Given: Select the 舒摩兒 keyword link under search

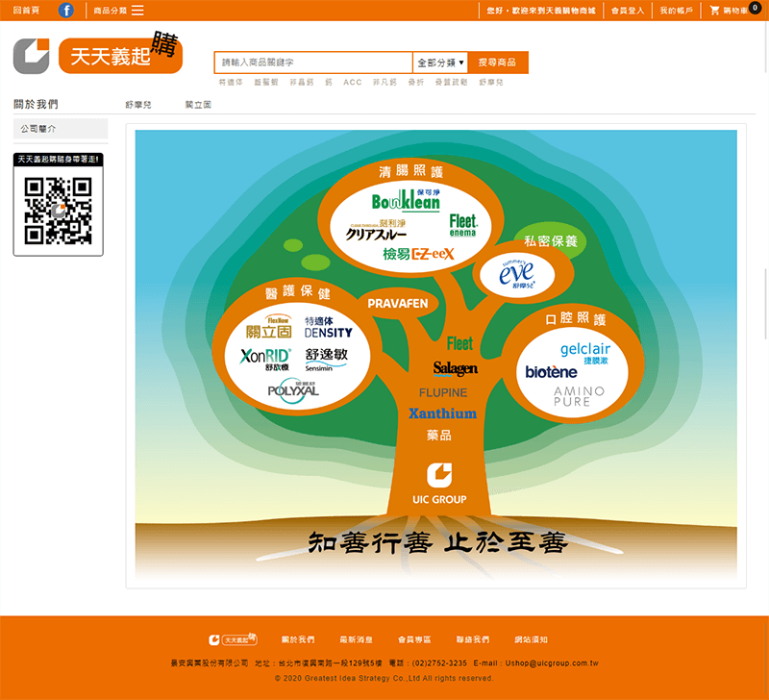Looking at the screenshot, I should click(491, 82).
